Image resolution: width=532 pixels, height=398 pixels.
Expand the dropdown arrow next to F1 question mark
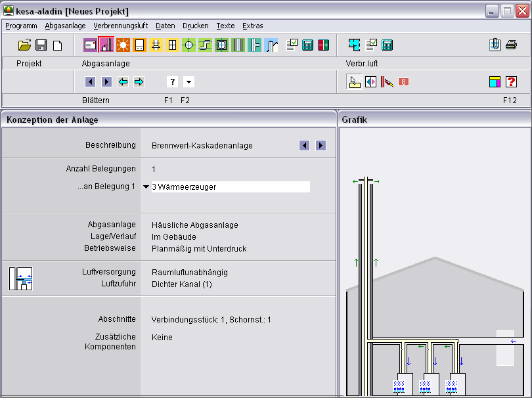point(188,82)
